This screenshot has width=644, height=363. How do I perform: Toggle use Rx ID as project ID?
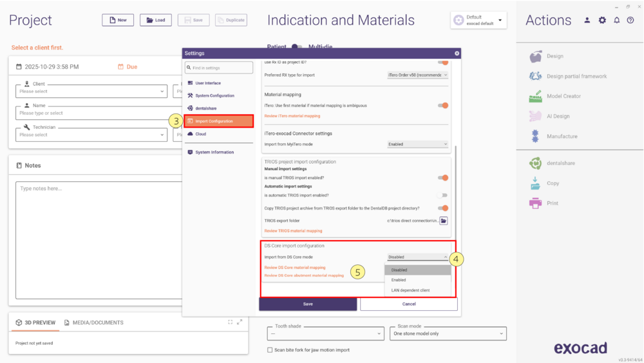[443, 63]
